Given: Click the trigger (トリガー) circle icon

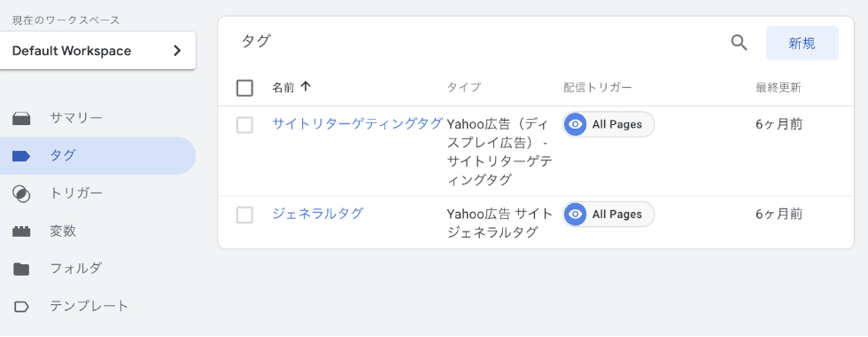Looking at the screenshot, I should click(21, 193).
